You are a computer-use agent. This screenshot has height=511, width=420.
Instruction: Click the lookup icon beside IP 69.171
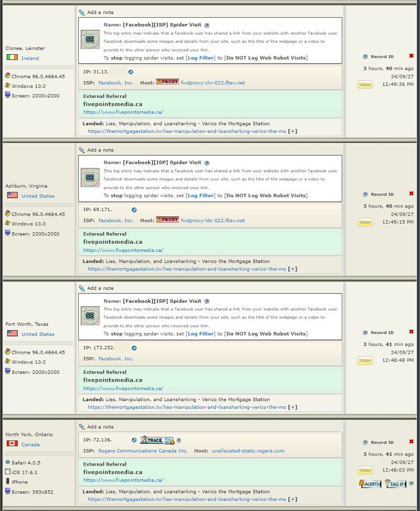pyautogui.click(x=134, y=210)
